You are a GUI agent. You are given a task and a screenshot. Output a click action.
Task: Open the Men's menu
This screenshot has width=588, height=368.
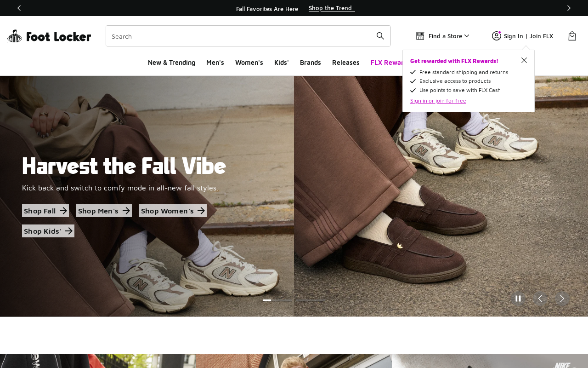click(215, 63)
